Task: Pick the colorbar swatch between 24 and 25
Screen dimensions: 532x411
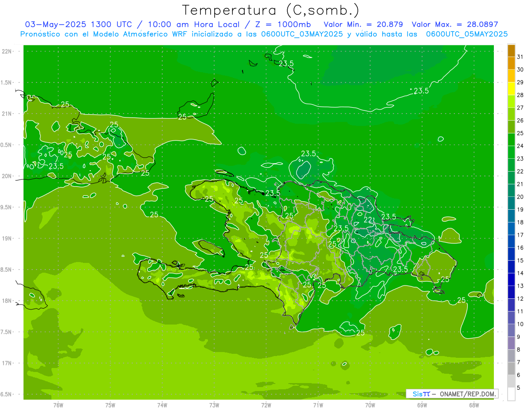Action: (511, 140)
